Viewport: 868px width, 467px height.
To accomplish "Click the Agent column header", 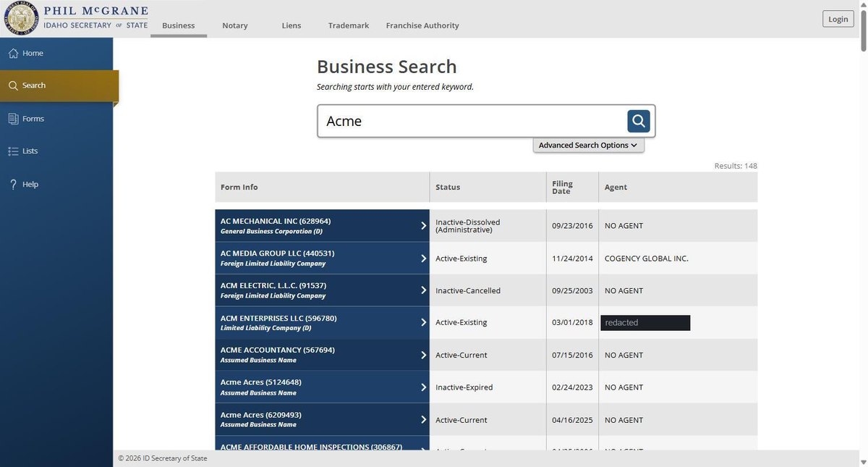I will click(678, 187).
